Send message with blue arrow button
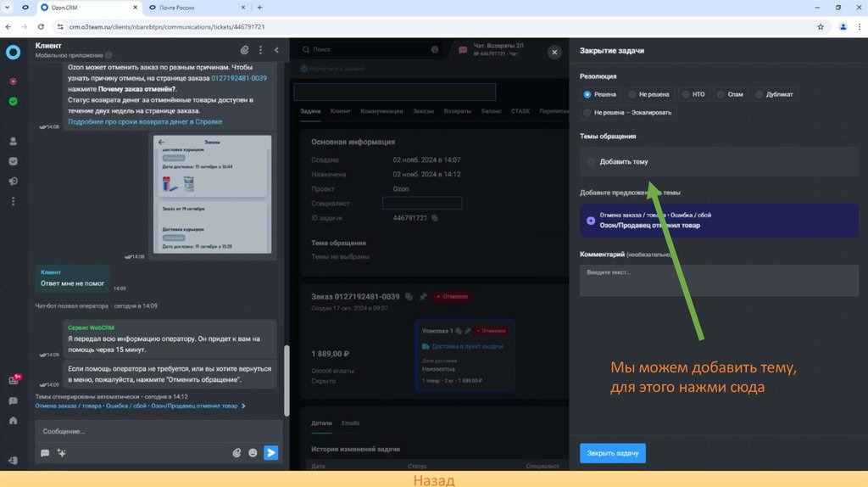This screenshot has width=868, height=487. 270,453
